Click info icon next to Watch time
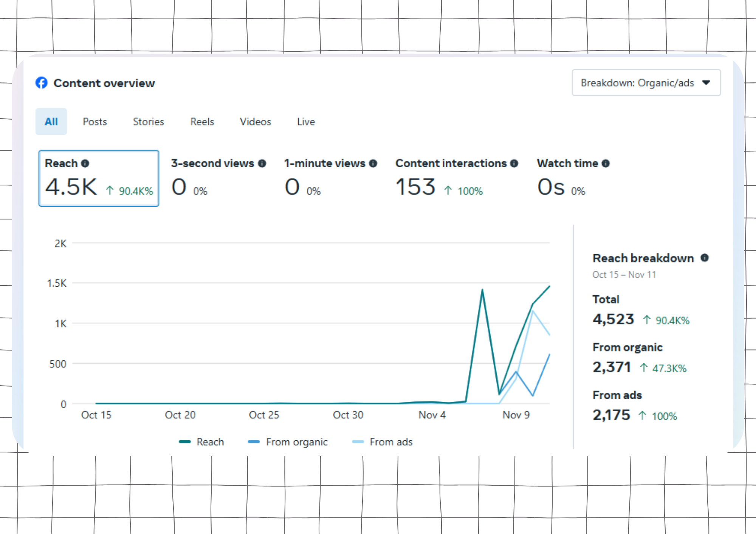This screenshot has height=534, width=756. click(x=606, y=163)
